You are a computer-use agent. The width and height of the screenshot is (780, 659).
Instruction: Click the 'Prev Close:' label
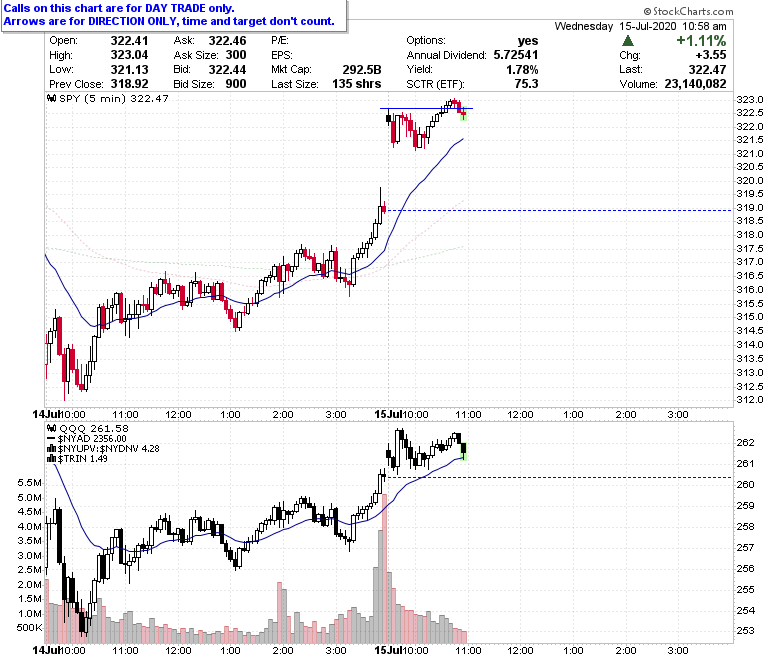76,84
